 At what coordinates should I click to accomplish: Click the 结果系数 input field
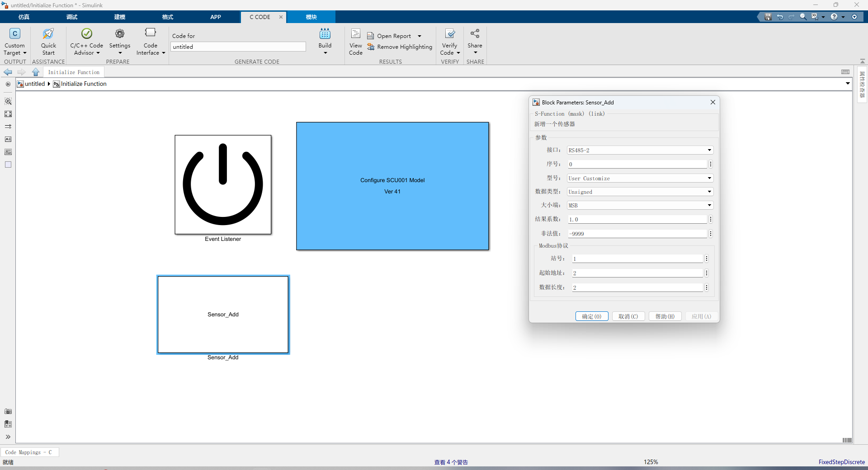(x=637, y=219)
